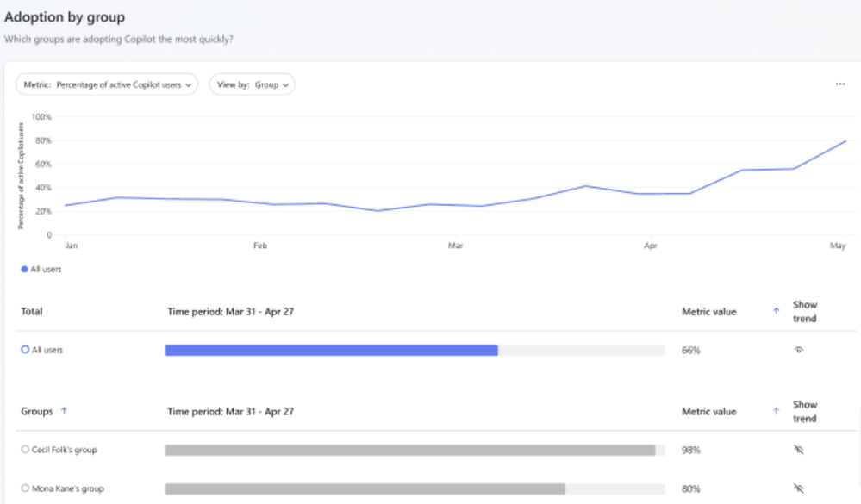
Task: Select the All users radio button
Action: [25, 350]
